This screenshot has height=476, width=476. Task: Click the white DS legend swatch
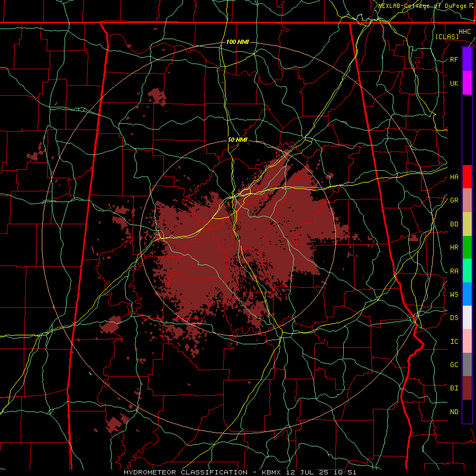click(x=467, y=317)
